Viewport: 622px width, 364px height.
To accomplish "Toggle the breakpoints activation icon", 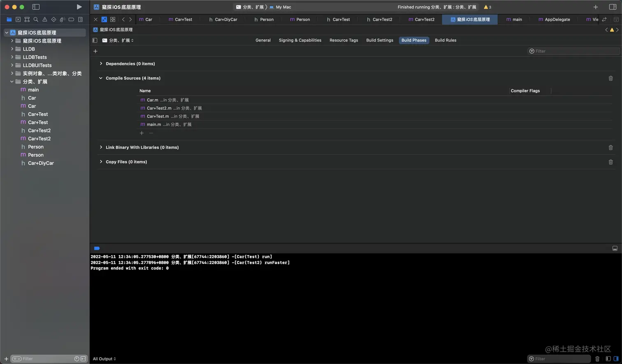I will coord(97,248).
